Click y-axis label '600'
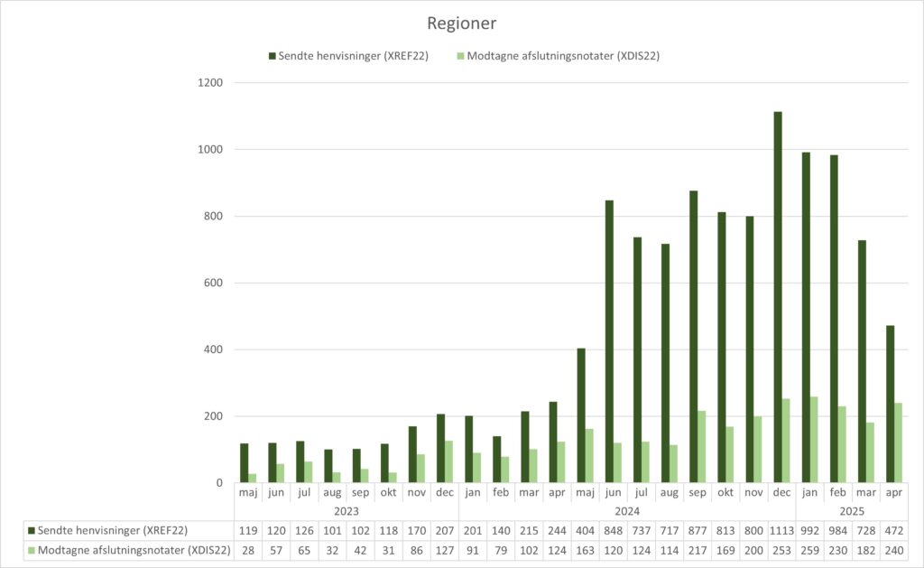924x568 pixels. 213,284
